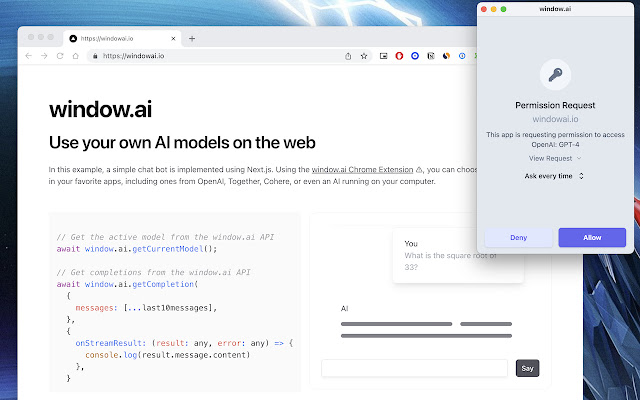Expand the View Request disclosure
This screenshot has width=640, height=400.
[555, 158]
